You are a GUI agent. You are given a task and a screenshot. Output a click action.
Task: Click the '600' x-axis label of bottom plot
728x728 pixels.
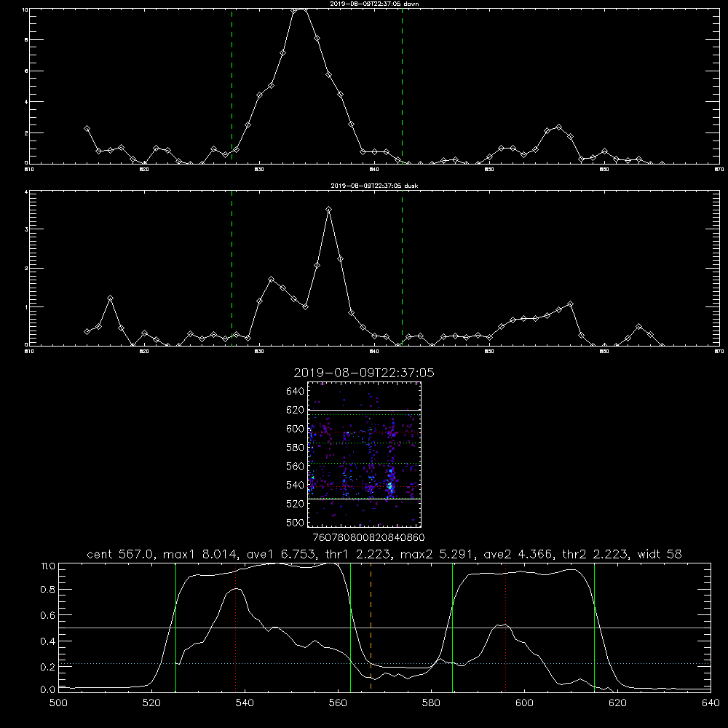pyautogui.click(x=524, y=703)
